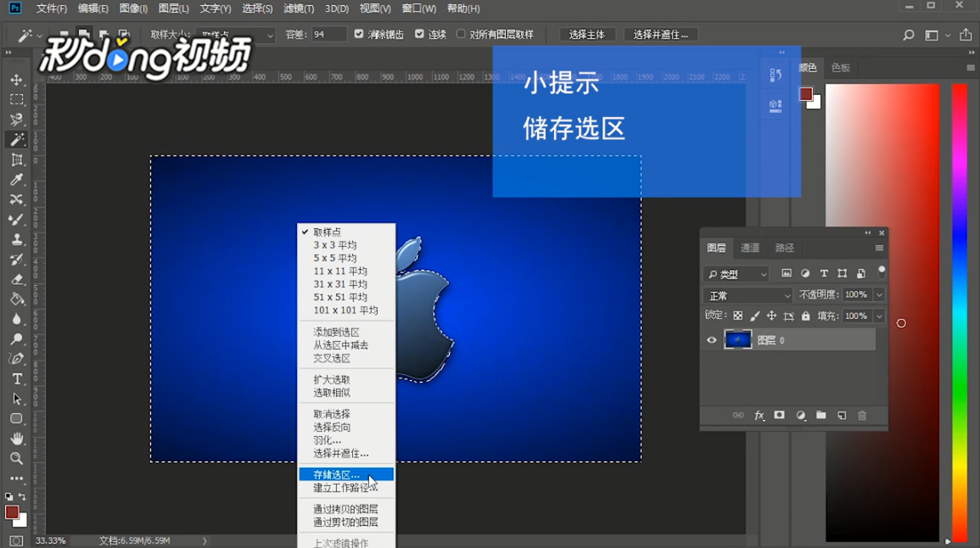The image size is (980, 548).
Task: Select the History Brush tool
Action: [x=17, y=260]
